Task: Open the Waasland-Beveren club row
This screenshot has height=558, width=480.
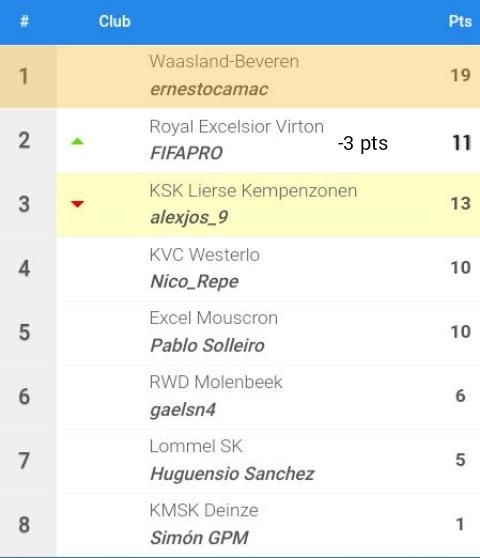Action: coord(240,76)
